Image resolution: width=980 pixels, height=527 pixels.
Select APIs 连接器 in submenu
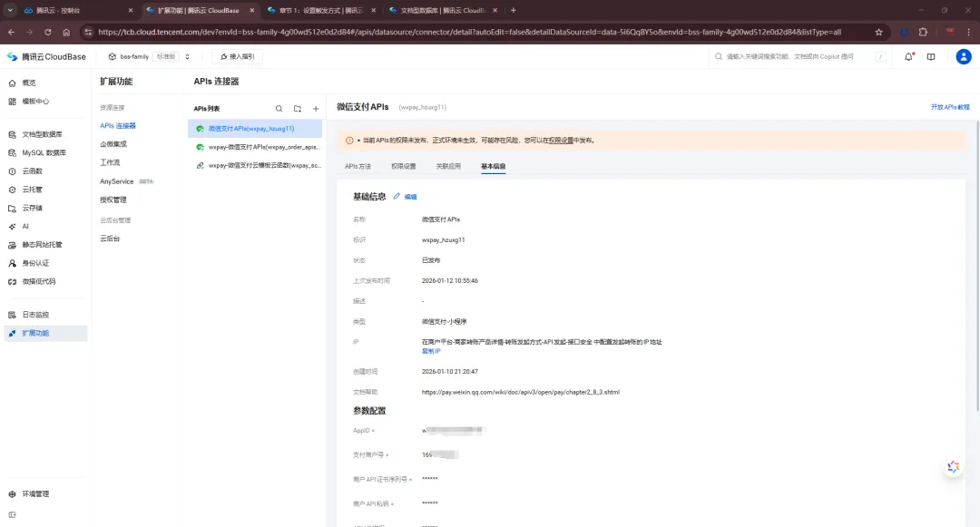pos(117,126)
